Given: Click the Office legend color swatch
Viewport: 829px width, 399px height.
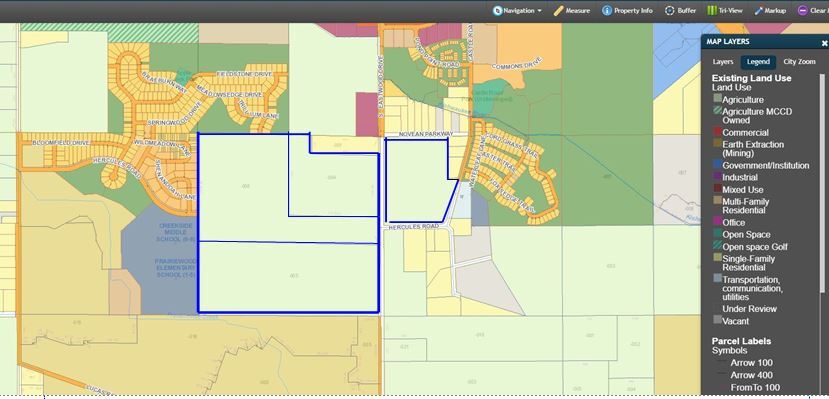Looking at the screenshot, I should click(x=717, y=221).
